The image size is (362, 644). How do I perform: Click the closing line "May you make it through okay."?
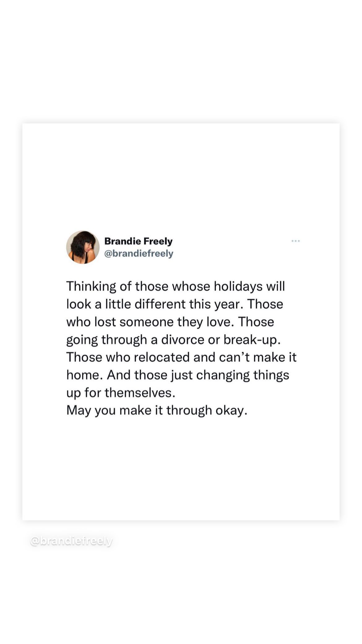tap(157, 411)
